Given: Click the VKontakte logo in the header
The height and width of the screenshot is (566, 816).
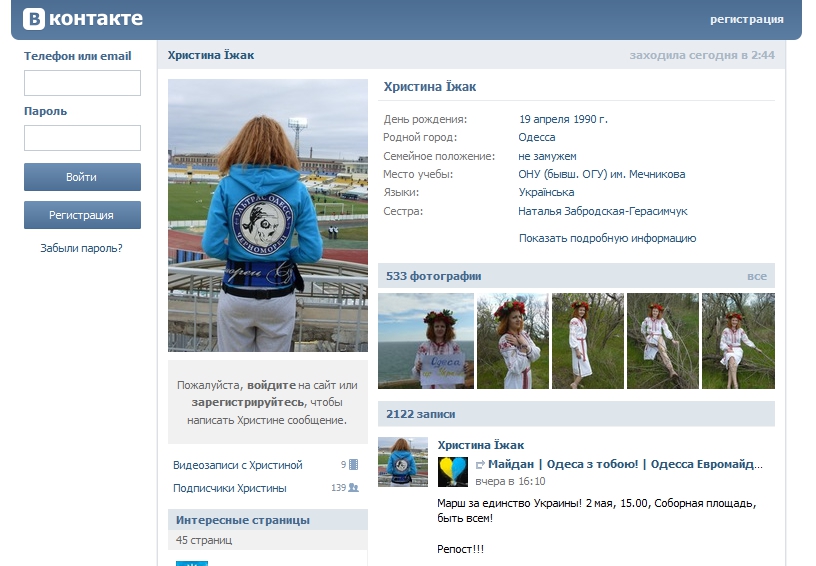Looking at the screenshot, I should point(83,19).
